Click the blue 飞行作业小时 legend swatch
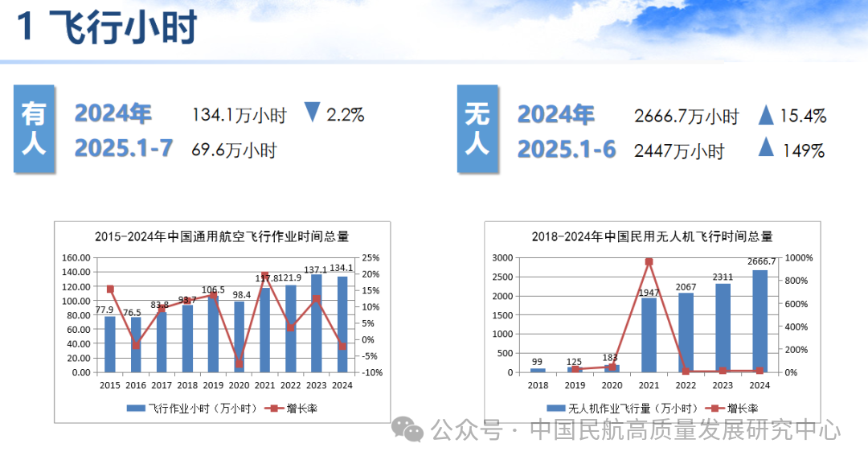Viewport: 868px width, 464px height. [136, 409]
